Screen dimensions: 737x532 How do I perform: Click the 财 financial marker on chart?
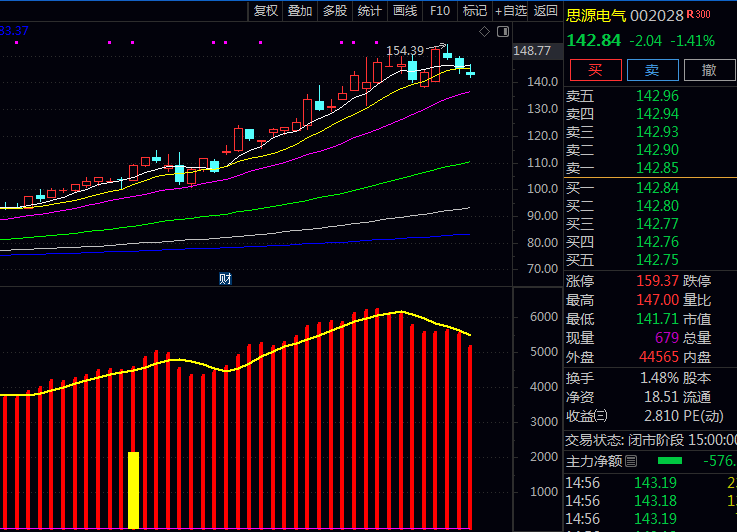coord(225,279)
